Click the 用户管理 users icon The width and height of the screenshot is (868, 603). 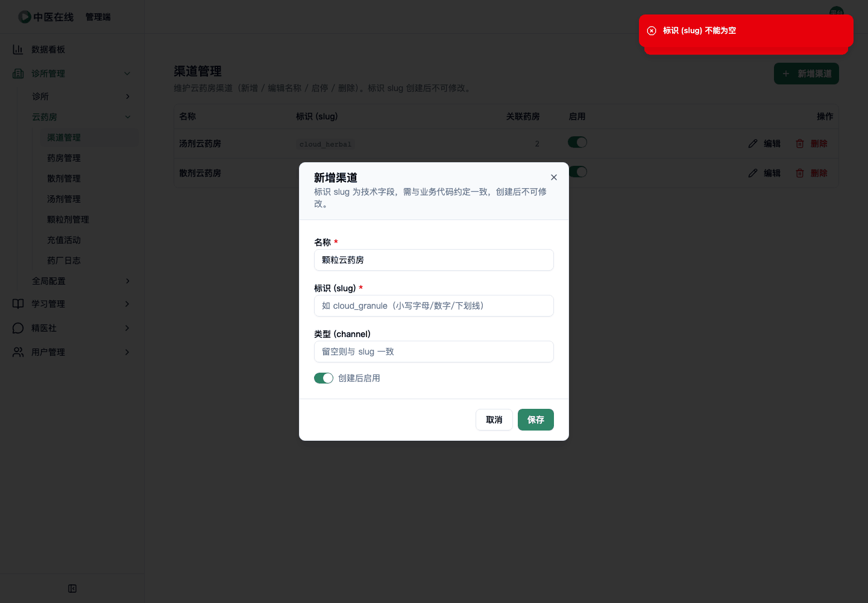[18, 352]
